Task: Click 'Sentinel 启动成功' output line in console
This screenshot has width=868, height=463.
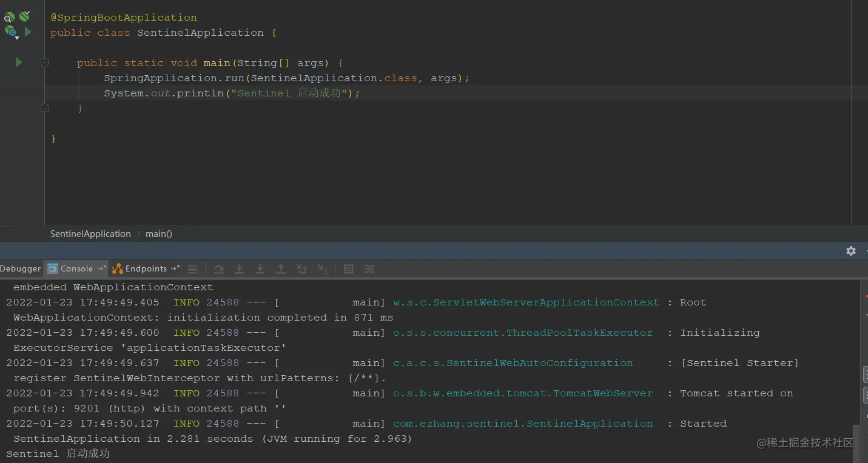Action: coord(58,454)
